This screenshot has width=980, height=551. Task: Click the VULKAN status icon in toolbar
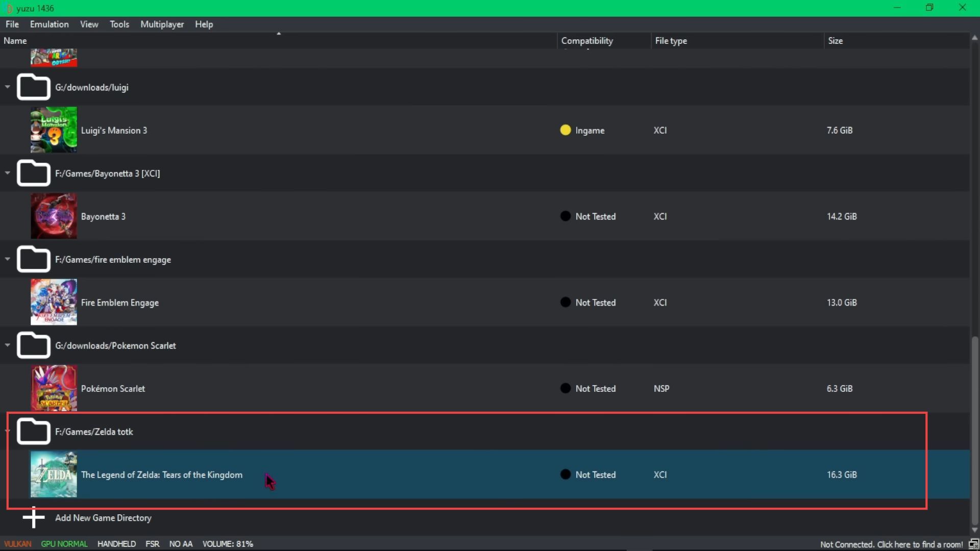click(x=17, y=543)
